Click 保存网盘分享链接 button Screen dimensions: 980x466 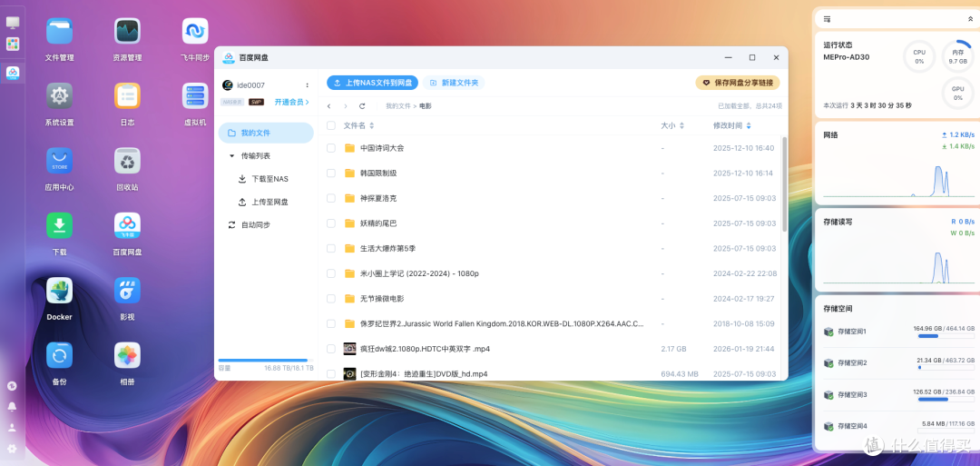[x=738, y=83]
